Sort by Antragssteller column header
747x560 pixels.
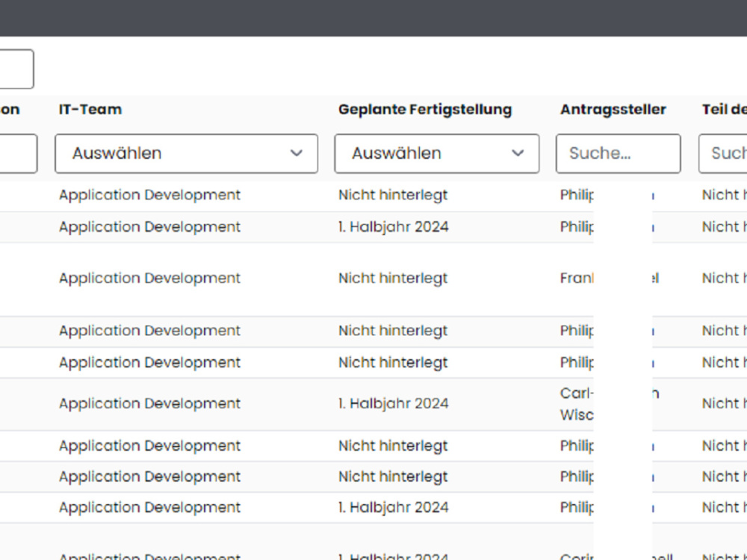[x=613, y=109]
